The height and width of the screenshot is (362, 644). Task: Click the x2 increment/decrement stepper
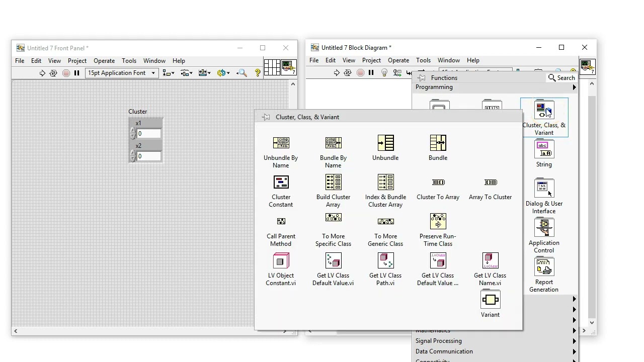coord(133,156)
